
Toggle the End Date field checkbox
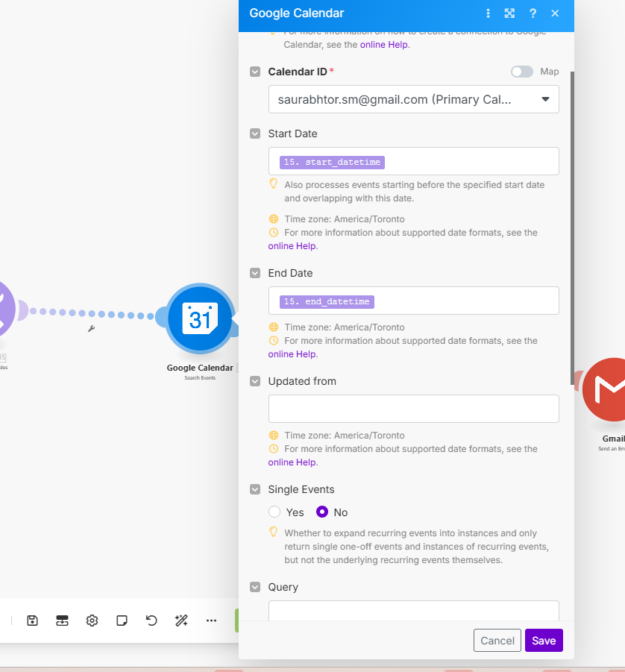pos(255,273)
